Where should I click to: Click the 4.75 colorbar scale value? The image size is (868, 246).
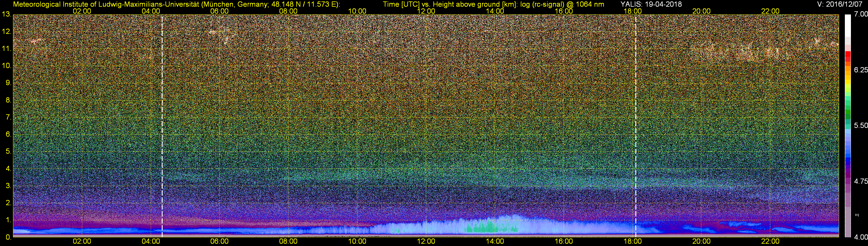click(x=860, y=181)
